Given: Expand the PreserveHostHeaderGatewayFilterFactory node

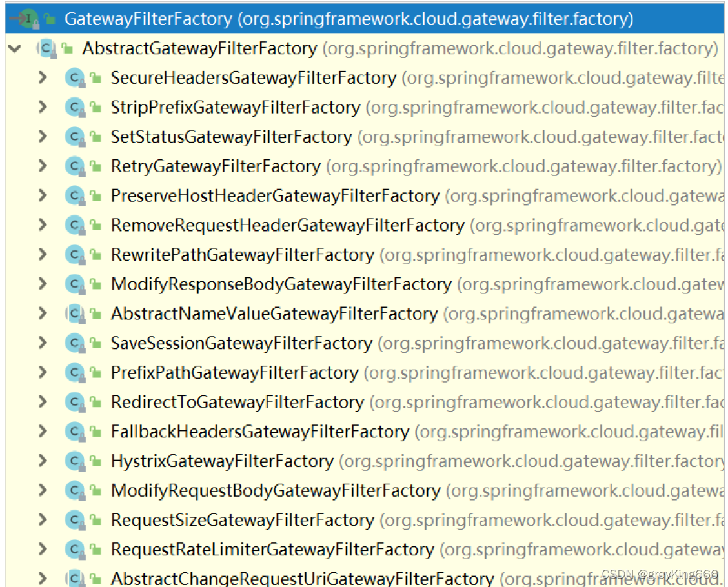Looking at the screenshot, I should pos(43,195).
